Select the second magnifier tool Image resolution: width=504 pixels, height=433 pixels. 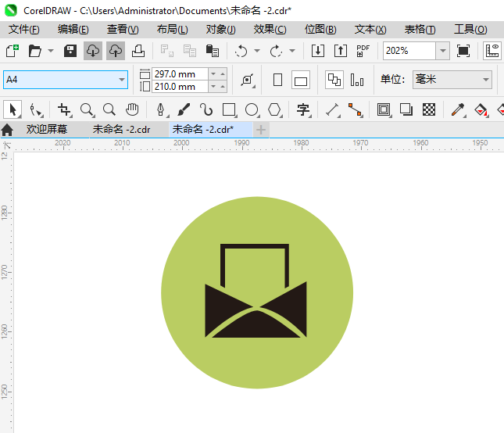(x=109, y=110)
